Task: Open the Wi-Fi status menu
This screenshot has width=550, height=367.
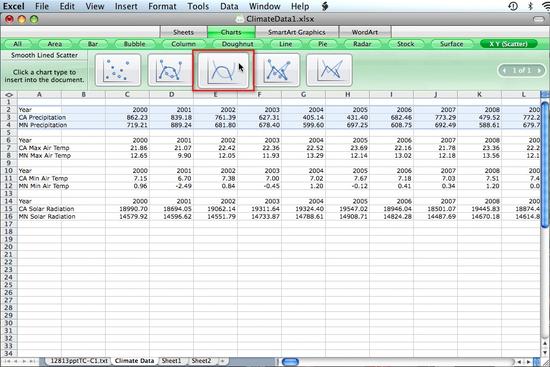Action: coord(546,6)
